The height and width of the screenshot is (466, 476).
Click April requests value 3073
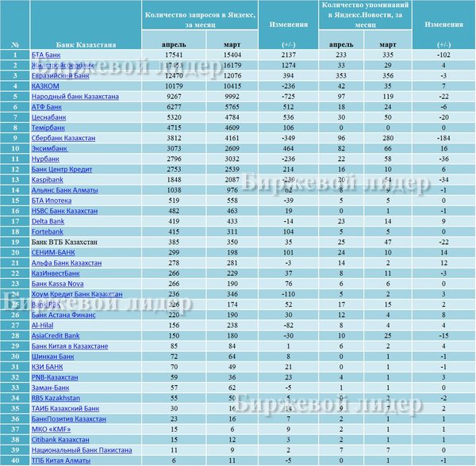pos(174,148)
